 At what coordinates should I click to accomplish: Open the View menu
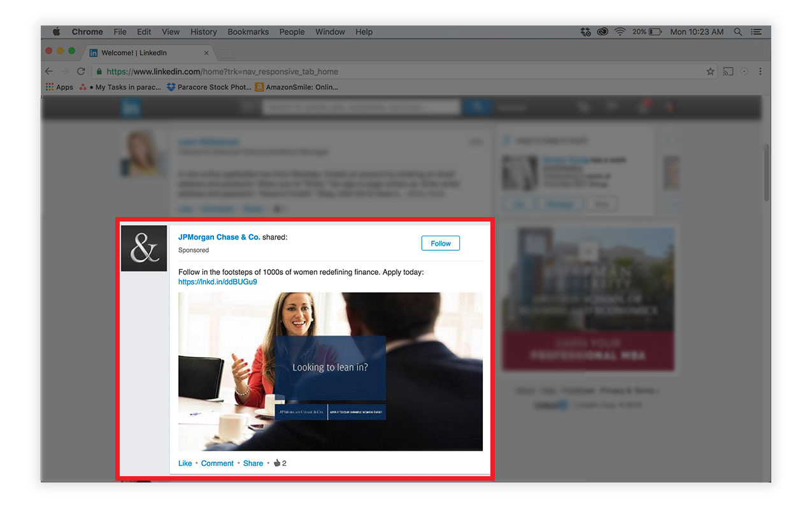click(x=171, y=32)
